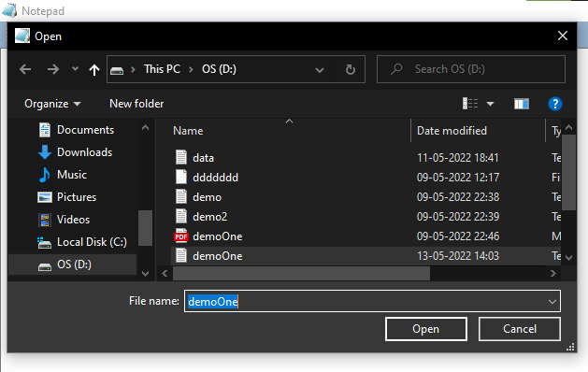
Task: Click the File name input field
Action: coord(372,301)
